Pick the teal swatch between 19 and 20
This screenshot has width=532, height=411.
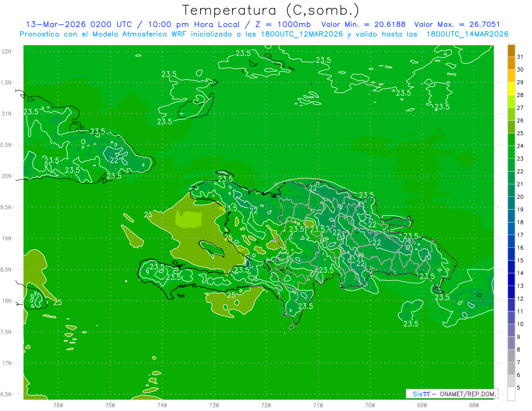pyautogui.click(x=512, y=203)
